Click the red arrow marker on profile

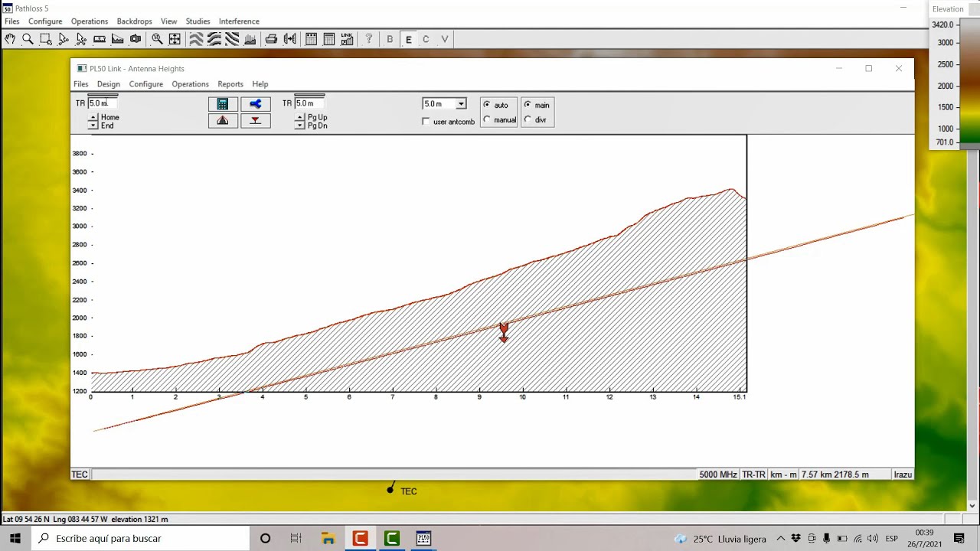tap(503, 331)
